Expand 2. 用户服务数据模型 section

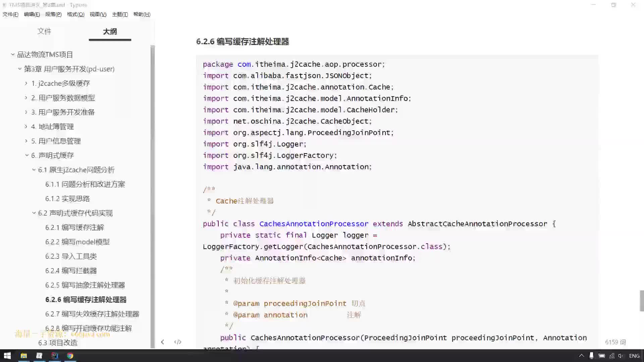pyautogui.click(x=26, y=98)
